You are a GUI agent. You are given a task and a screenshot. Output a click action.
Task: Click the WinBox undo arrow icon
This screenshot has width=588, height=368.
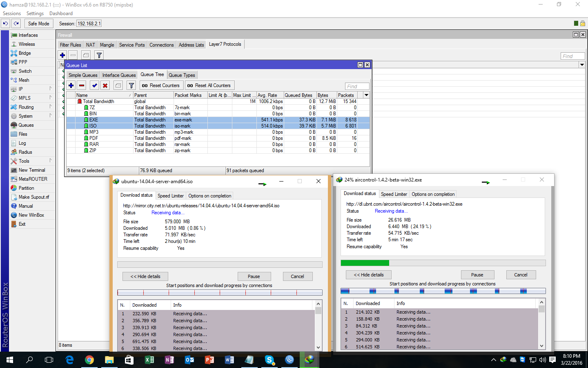[5, 24]
